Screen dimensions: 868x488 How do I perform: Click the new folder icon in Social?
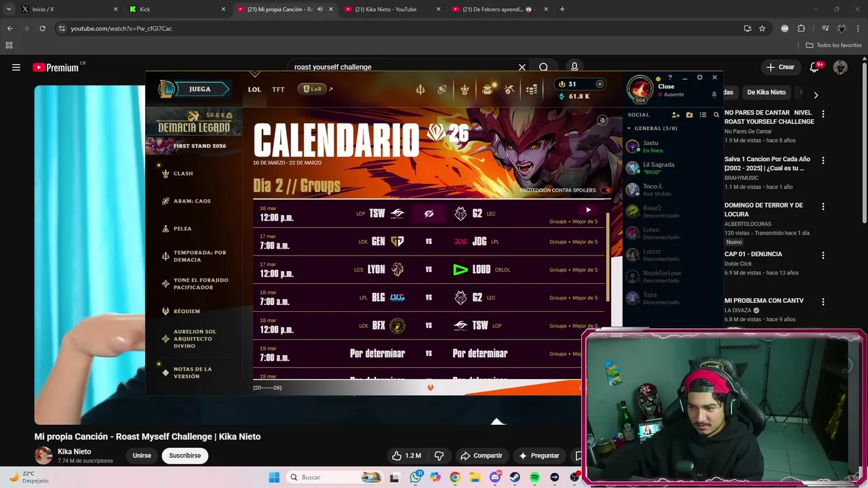pyautogui.click(x=690, y=115)
